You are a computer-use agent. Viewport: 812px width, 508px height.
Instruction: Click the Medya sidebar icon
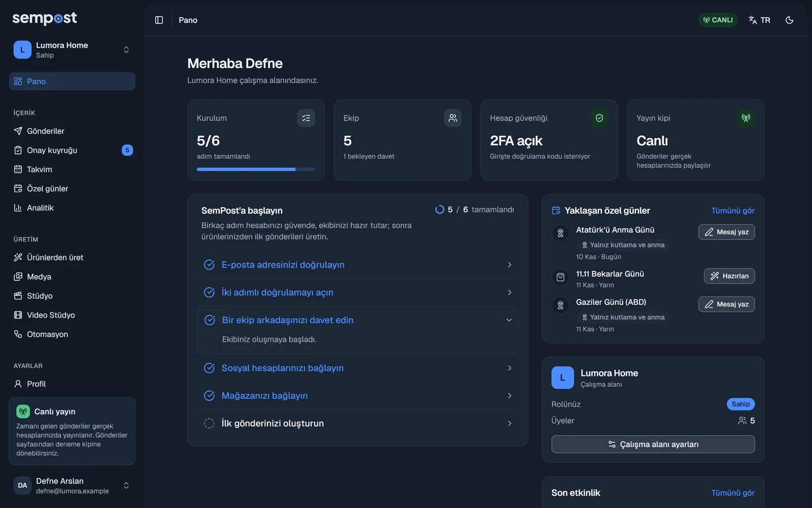[x=18, y=277]
